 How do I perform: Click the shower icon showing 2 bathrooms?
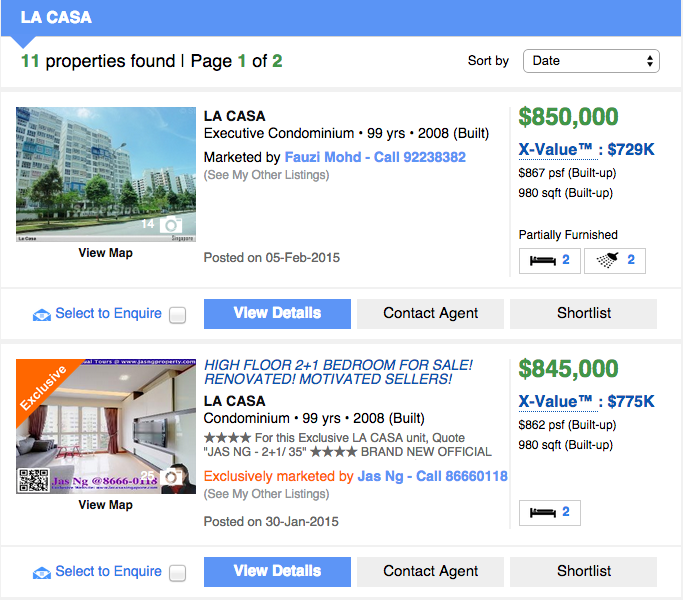[608, 260]
